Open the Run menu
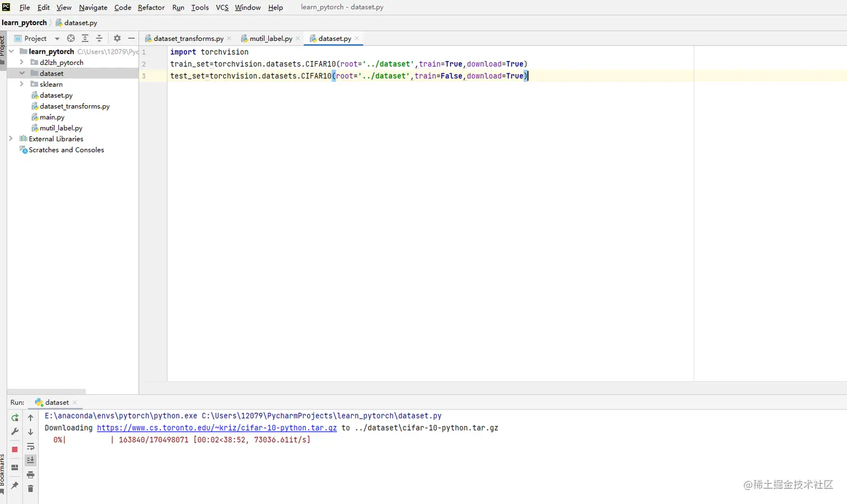Screen dimensions: 847x504 coord(178,7)
